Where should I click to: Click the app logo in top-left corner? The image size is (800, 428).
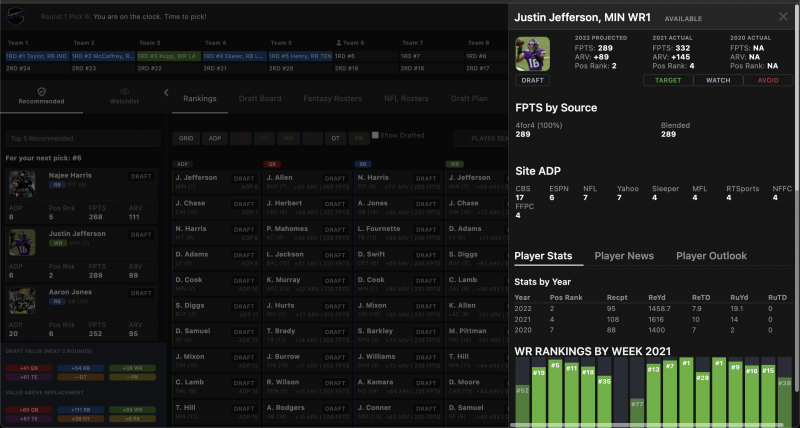click(x=14, y=16)
